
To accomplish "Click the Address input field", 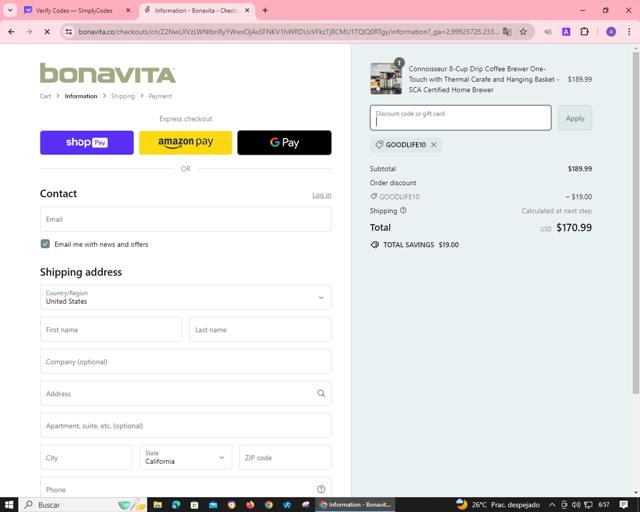I will tap(186, 394).
